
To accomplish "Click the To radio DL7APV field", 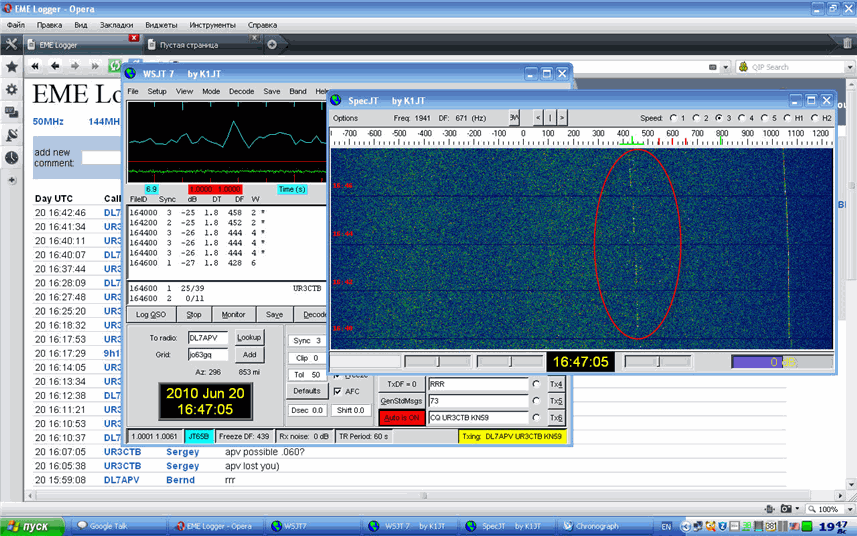I will (x=208, y=338).
